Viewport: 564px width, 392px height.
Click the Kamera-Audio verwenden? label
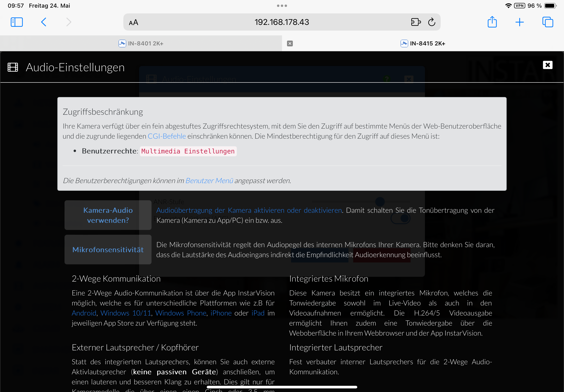coord(108,215)
